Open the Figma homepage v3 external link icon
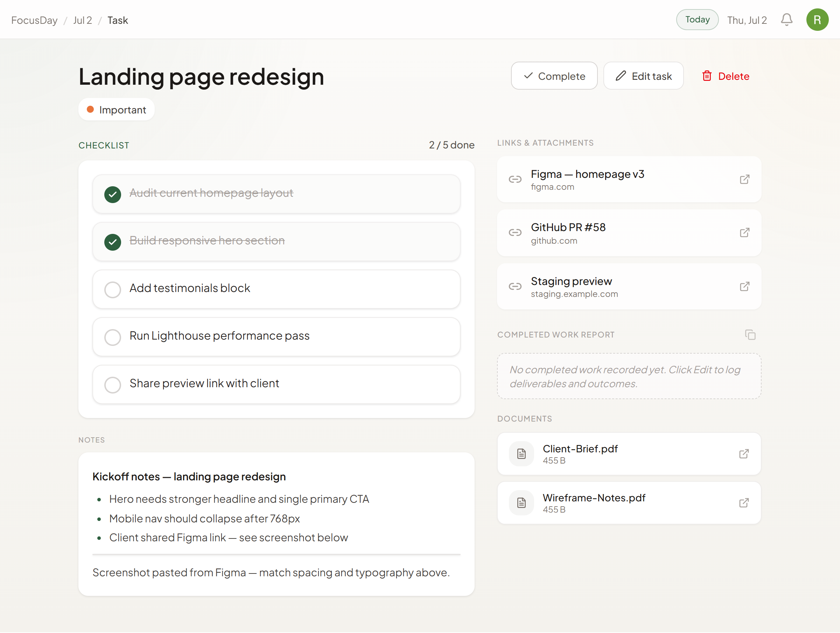The height and width of the screenshot is (633, 840). (x=744, y=179)
